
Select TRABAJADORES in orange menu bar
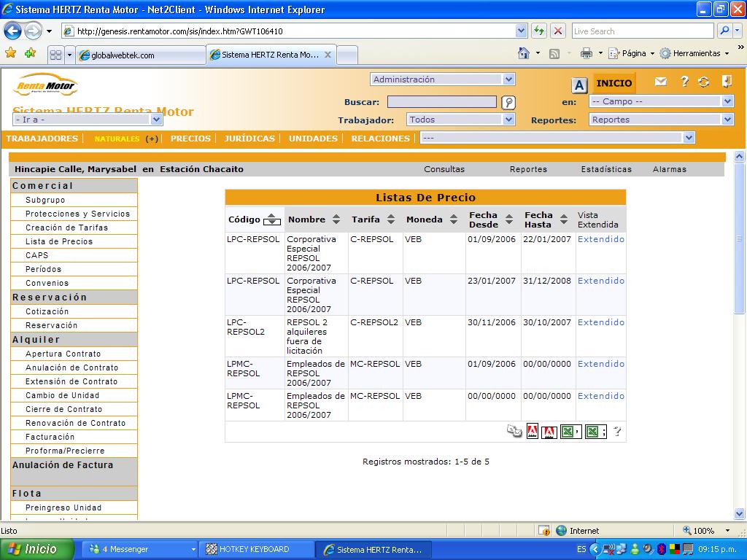point(42,139)
